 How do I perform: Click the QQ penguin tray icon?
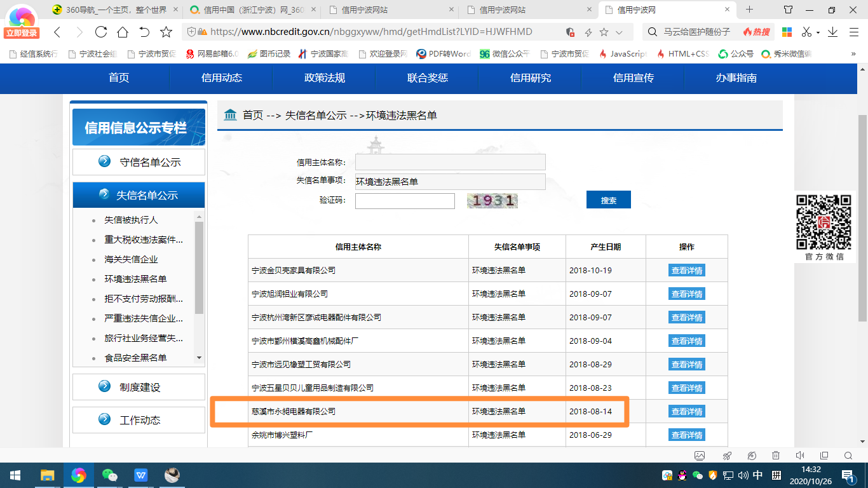tap(682, 475)
